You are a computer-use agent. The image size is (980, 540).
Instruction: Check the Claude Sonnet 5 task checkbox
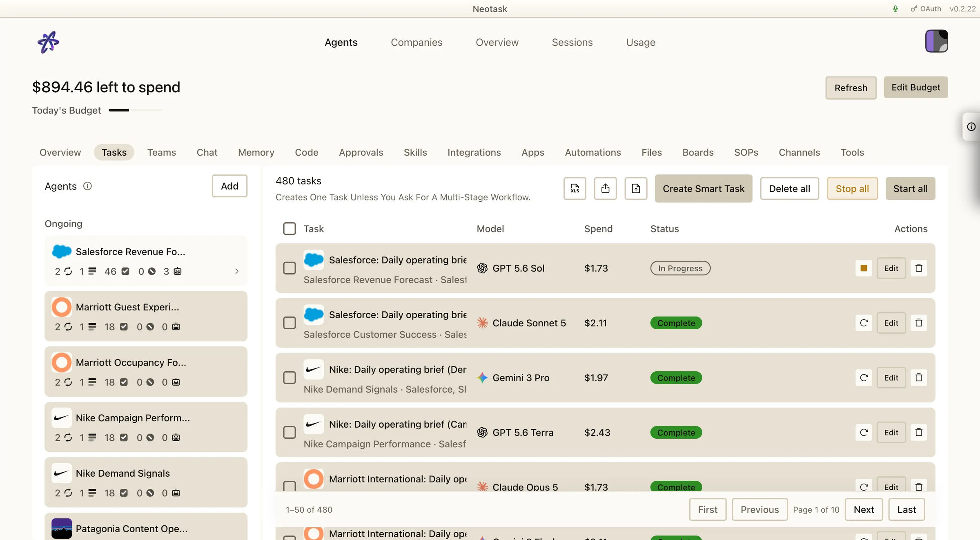290,323
